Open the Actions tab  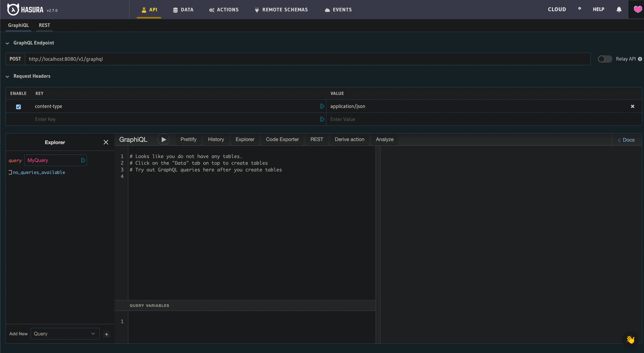(x=224, y=10)
